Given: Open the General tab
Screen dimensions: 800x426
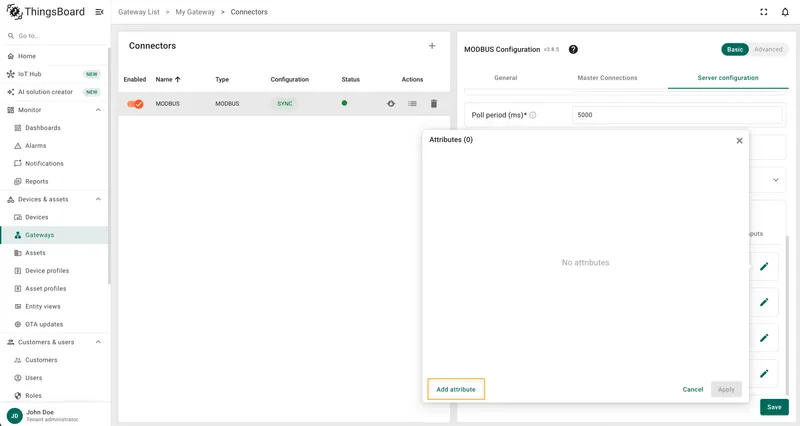Looking at the screenshot, I should (x=506, y=78).
